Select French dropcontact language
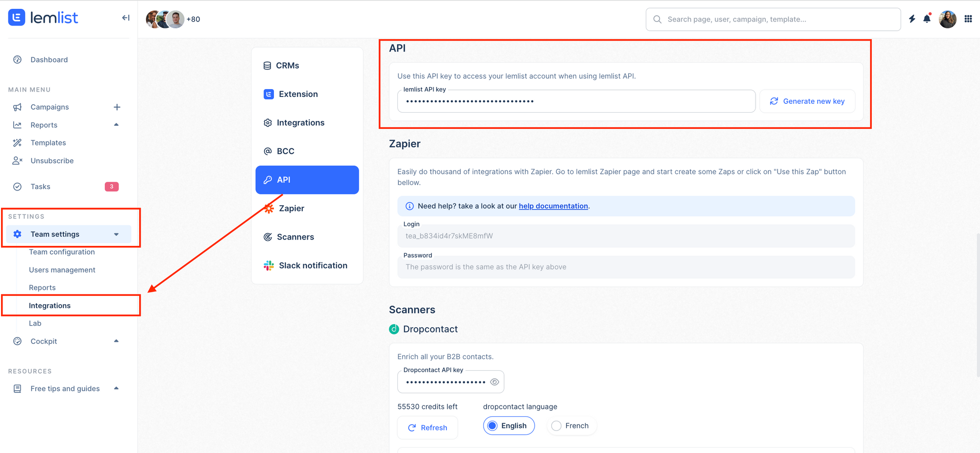This screenshot has height=453, width=980. click(x=571, y=426)
